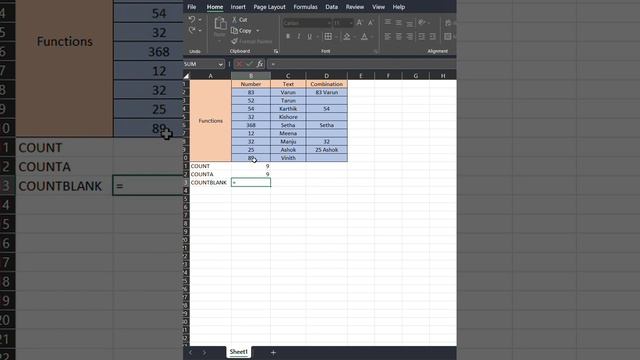
Task: Click the active COUNTBLANK formula cell
Action: click(251, 182)
